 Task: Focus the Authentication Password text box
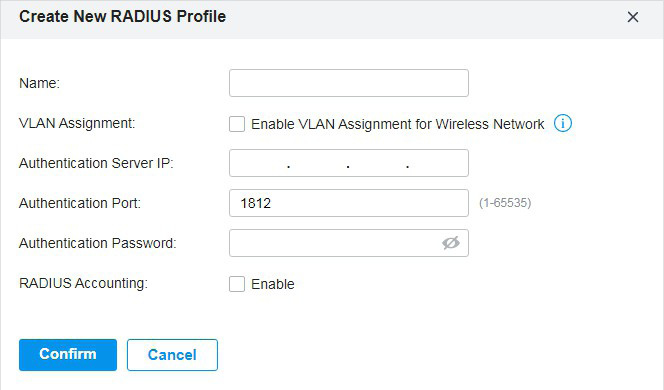335,243
